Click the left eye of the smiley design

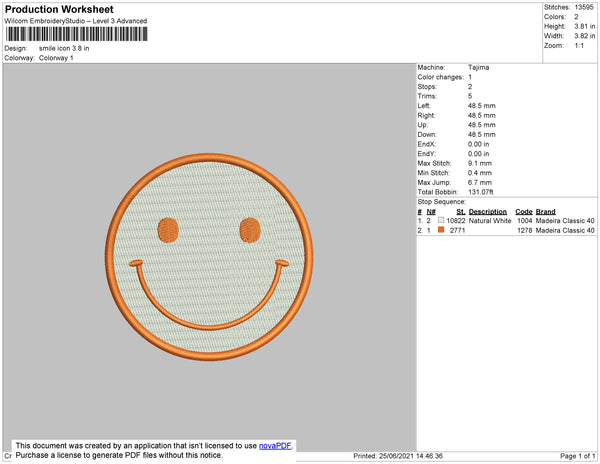click(x=168, y=230)
